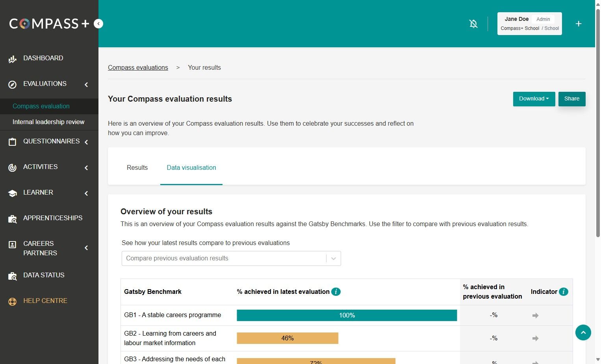601x364 pixels.
Task: Click the Questionnaires clipboard icon
Action: 13,142
